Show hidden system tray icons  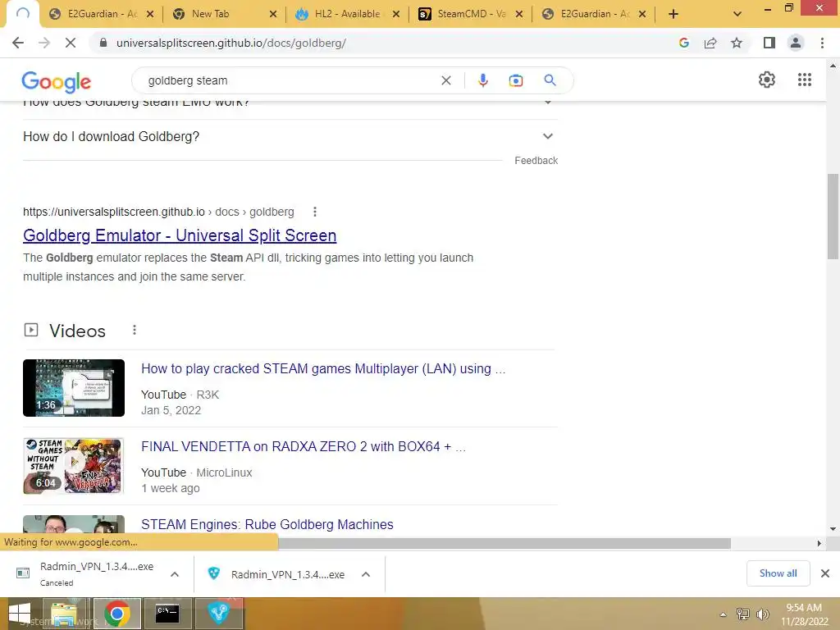click(724, 614)
